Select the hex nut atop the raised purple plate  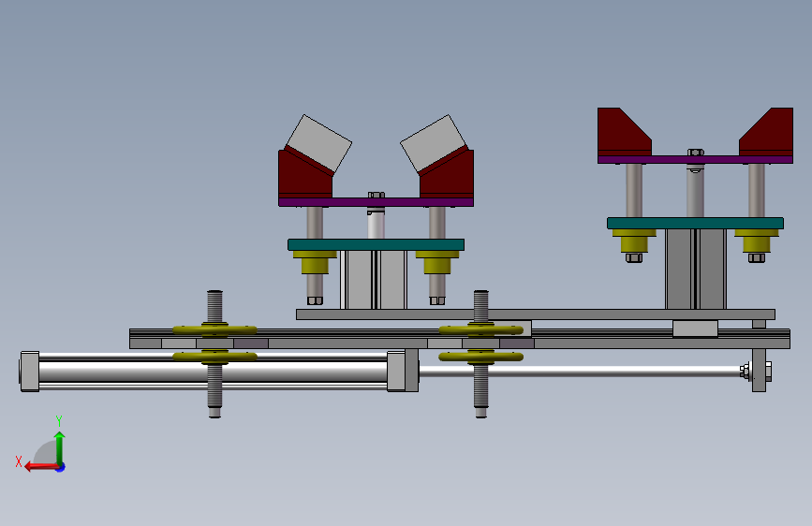pyautogui.click(x=696, y=153)
